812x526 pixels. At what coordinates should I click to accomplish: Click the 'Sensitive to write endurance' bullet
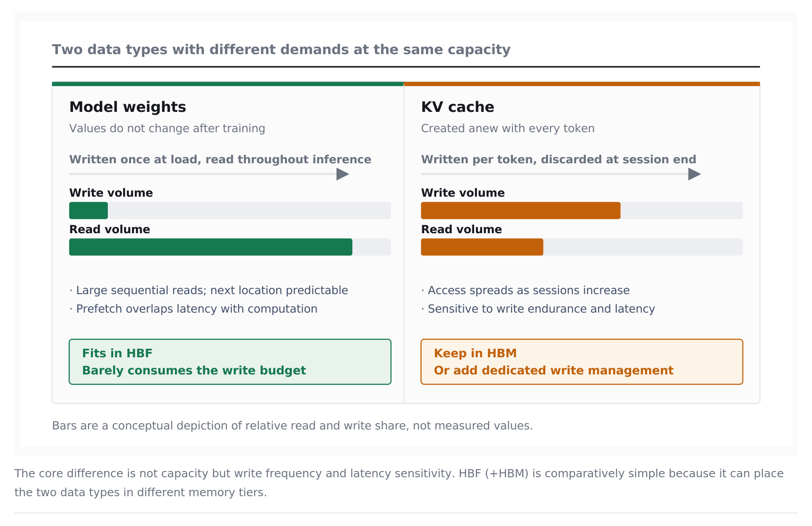pyautogui.click(x=538, y=309)
